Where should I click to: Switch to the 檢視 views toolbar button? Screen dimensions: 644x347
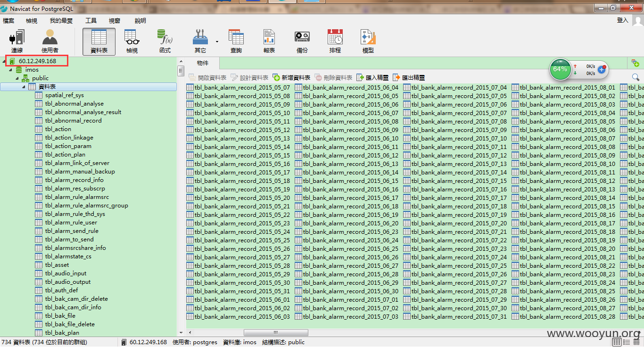[132, 41]
